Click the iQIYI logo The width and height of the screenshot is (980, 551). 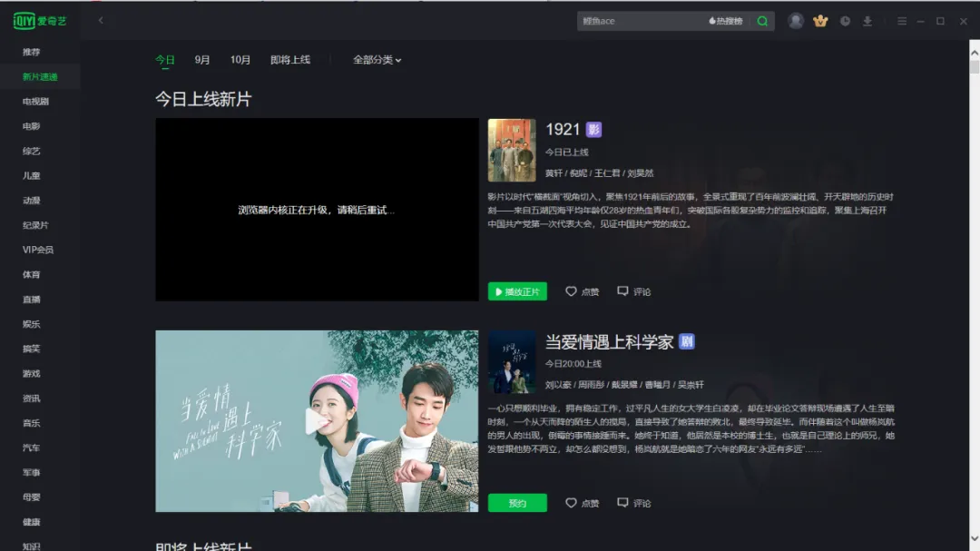(x=40, y=21)
